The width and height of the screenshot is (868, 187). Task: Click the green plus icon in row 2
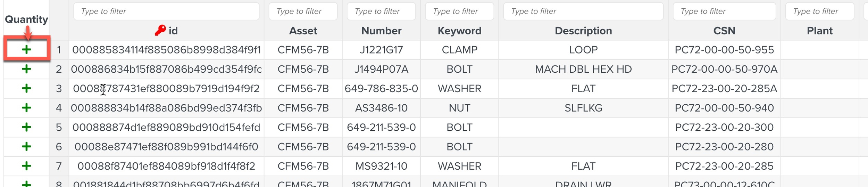tap(26, 69)
